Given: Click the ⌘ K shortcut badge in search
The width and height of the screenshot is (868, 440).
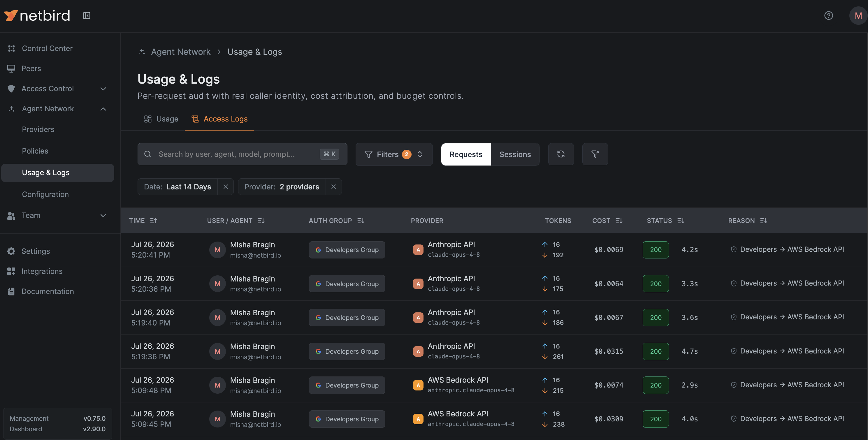Looking at the screenshot, I should click(329, 154).
